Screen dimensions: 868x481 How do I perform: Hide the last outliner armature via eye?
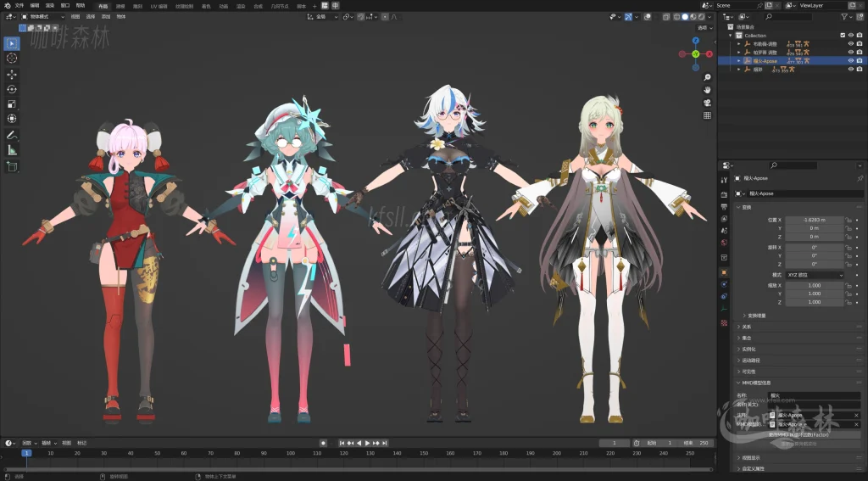pos(851,70)
